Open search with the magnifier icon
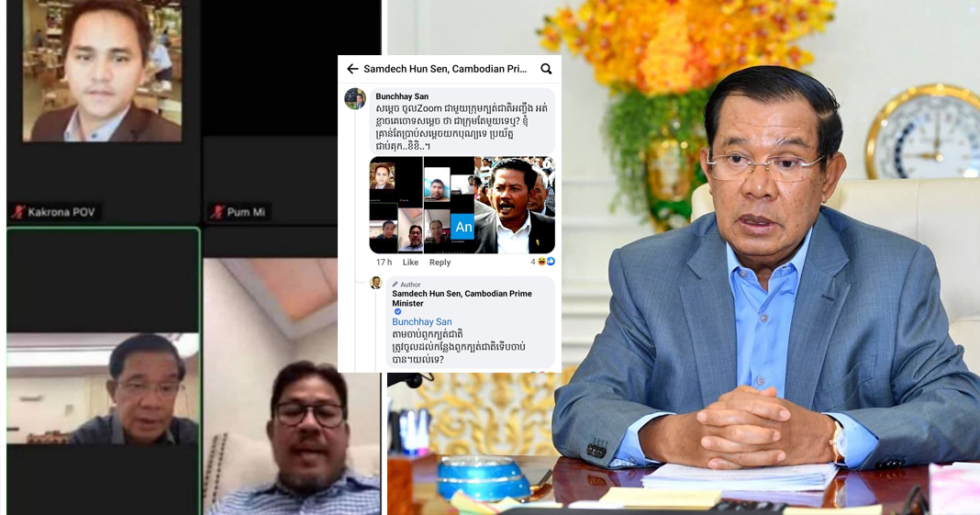This screenshot has width=980, height=515. pyautogui.click(x=546, y=69)
